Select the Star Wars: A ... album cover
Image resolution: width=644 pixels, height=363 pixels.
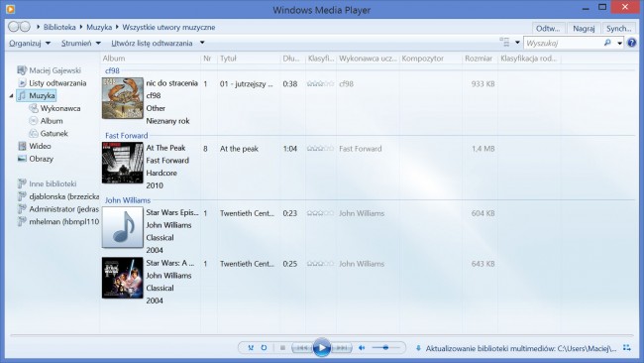click(x=123, y=278)
